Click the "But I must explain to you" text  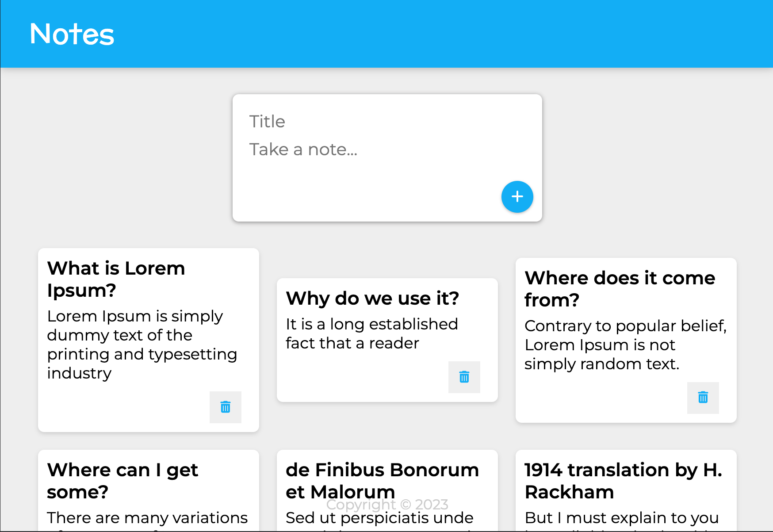[621, 518]
